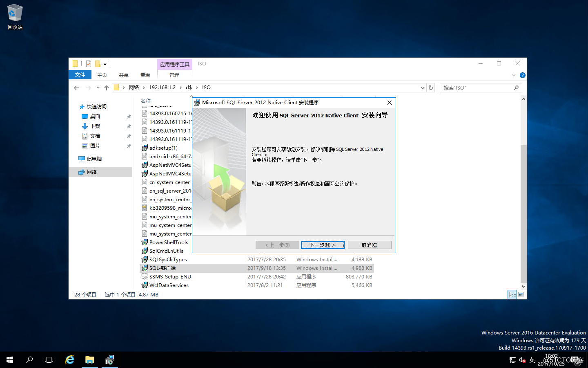588x368 pixels.
Task: Open the 管理 ribbon tab
Action: click(x=174, y=75)
